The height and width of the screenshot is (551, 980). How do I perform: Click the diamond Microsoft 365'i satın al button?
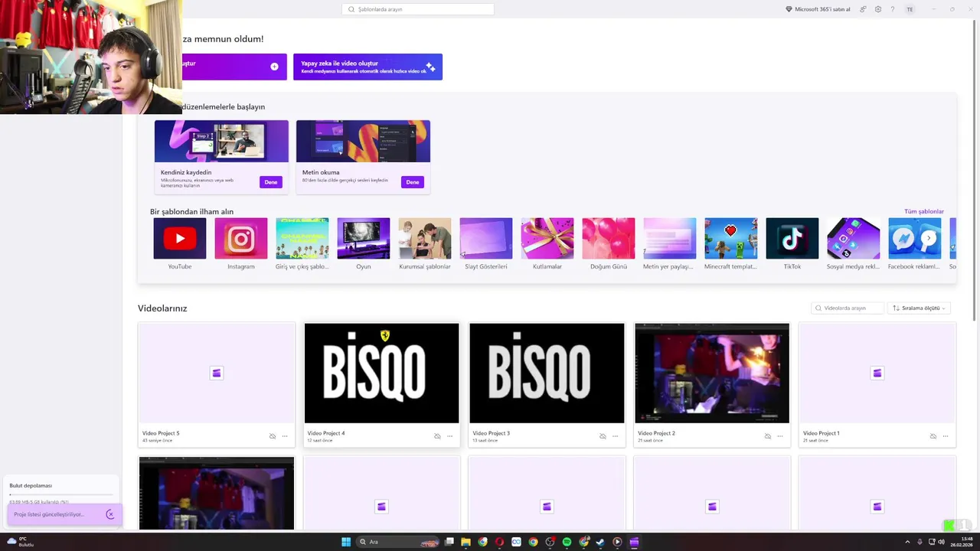pyautogui.click(x=818, y=9)
